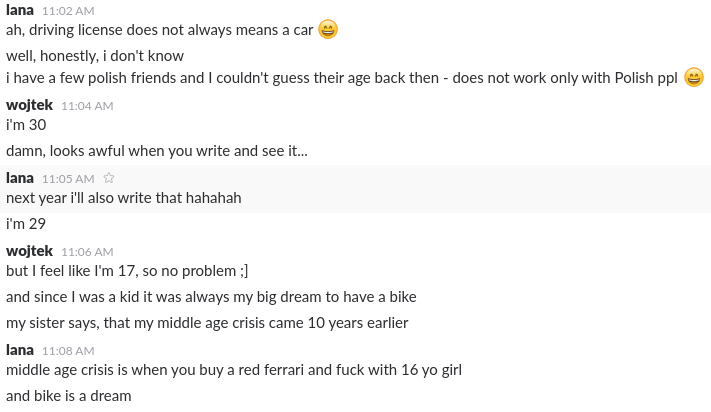Click the 11:02 AM timestamp
Screen dimensions: 711x412
click(x=68, y=11)
